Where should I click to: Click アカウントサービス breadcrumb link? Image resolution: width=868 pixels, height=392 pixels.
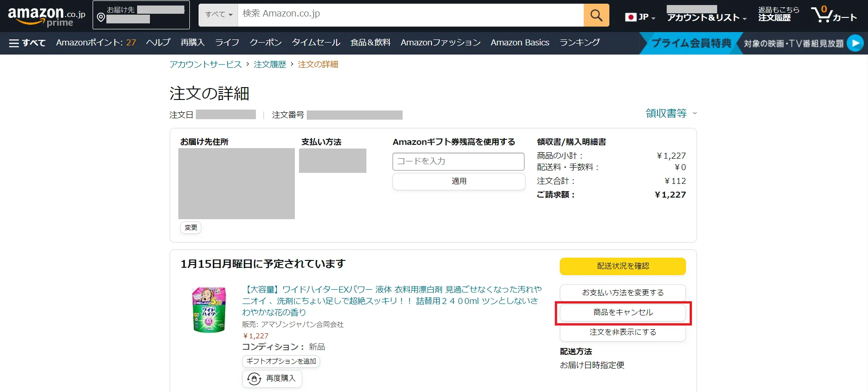[x=205, y=65]
